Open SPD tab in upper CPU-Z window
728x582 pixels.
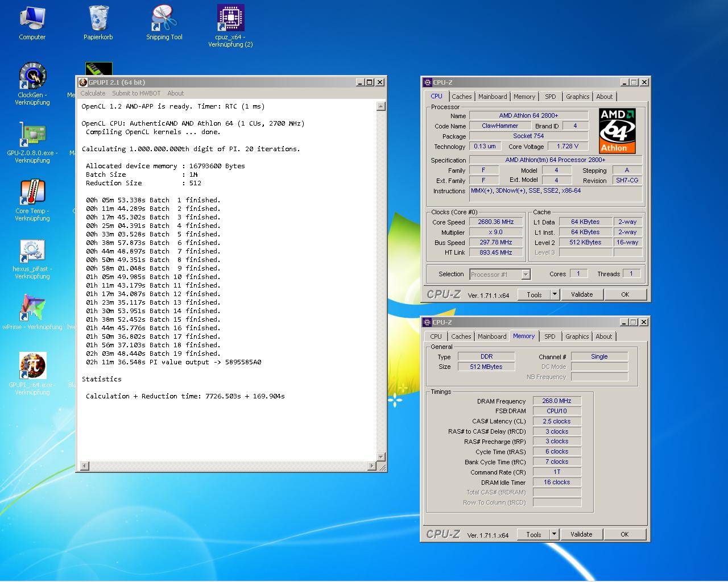551,97
